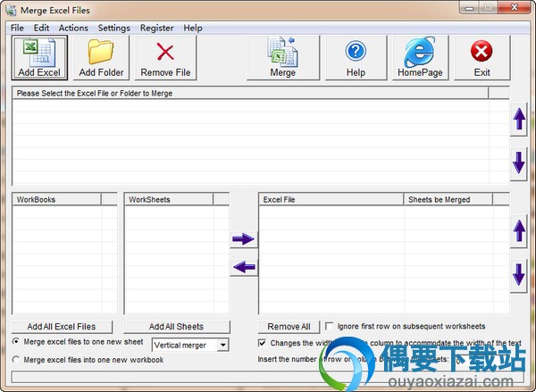
Task: Click the Remove File red X icon
Action: (x=165, y=51)
